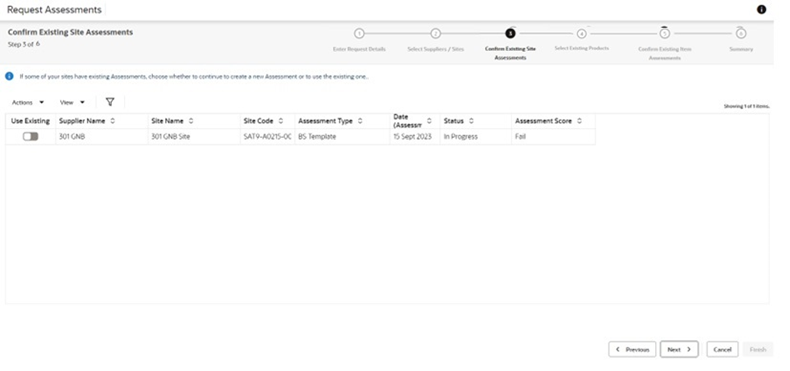Select step 3 Confirm Existing Site Assessments
The height and width of the screenshot is (371, 790).
(x=510, y=34)
